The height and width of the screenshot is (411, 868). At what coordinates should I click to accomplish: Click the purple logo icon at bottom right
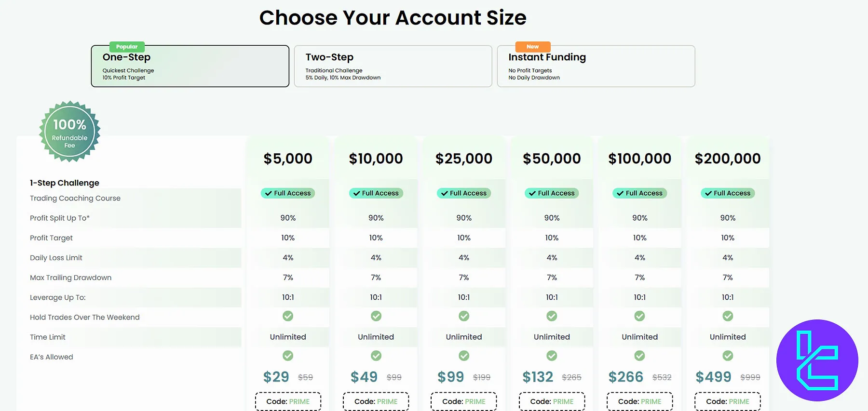[x=817, y=360]
